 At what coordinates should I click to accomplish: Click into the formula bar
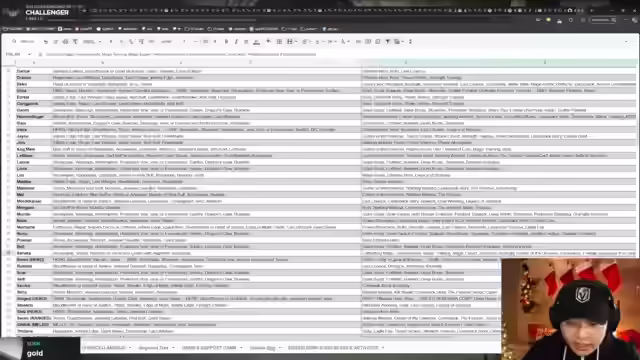click(339, 54)
